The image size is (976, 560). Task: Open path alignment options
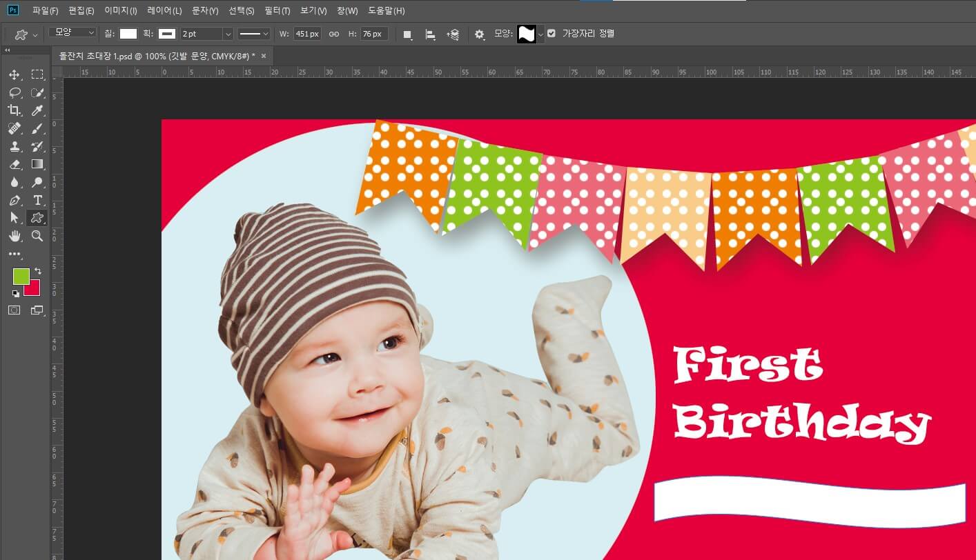pyautogui.click(x=430, y=34)
